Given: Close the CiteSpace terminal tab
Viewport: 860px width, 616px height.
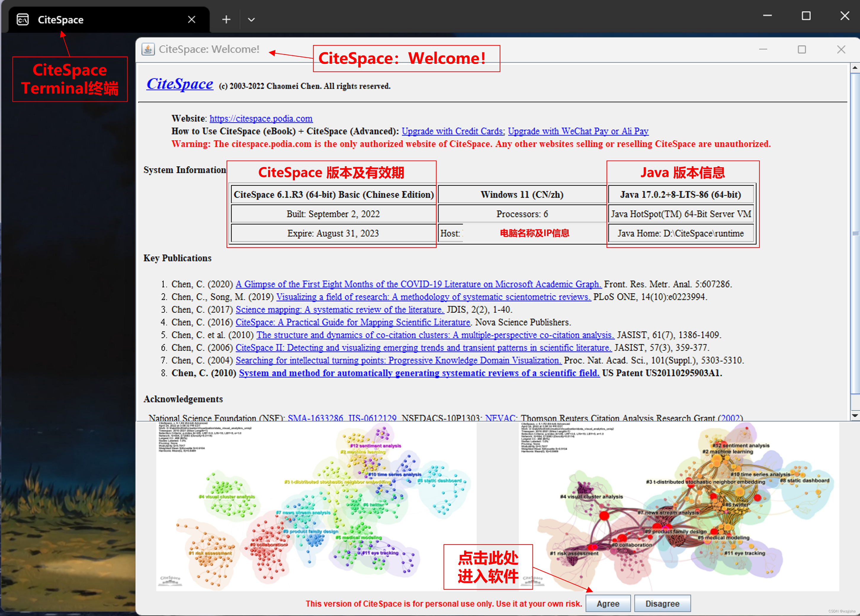Looking at the screenshot, I should [192, 19].
